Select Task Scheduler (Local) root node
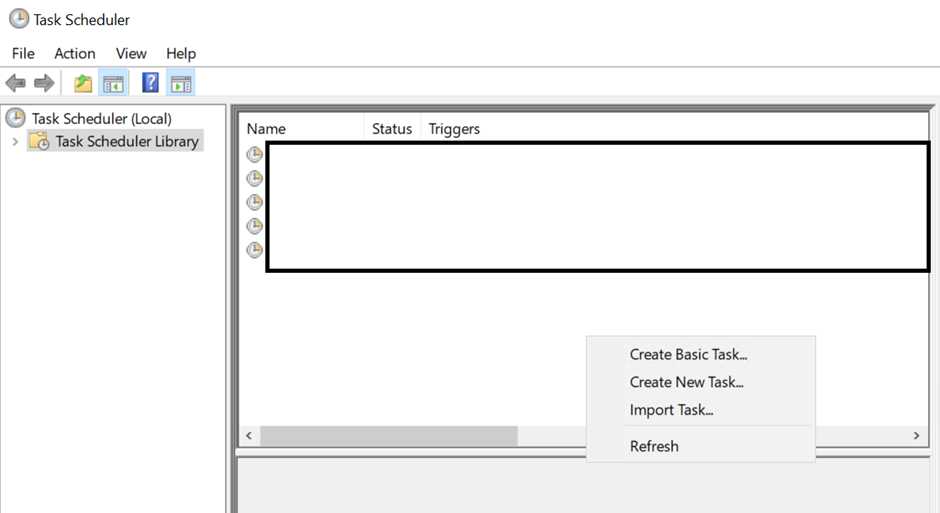The image size is (940, 513). pos(101,118)
